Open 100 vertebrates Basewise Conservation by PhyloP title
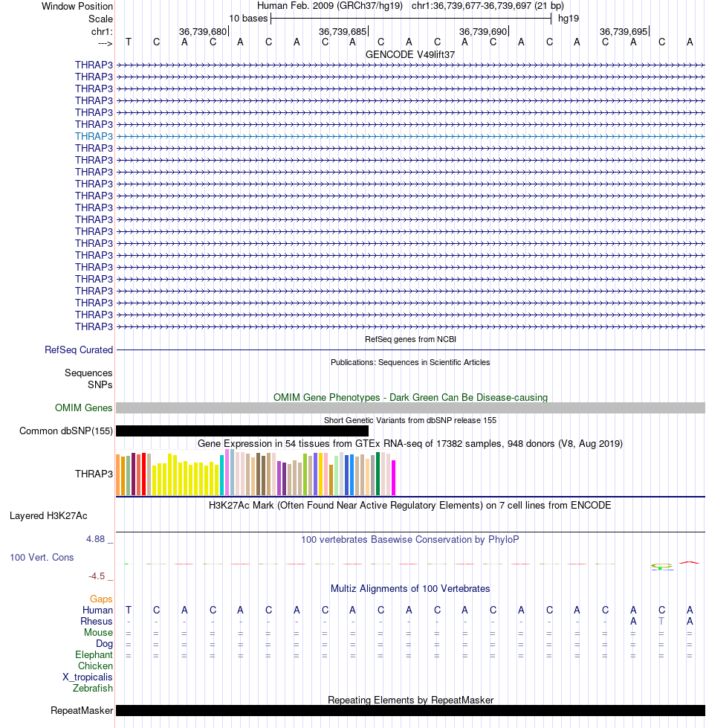This screenshot has height=728, width=706. (410, 540)
